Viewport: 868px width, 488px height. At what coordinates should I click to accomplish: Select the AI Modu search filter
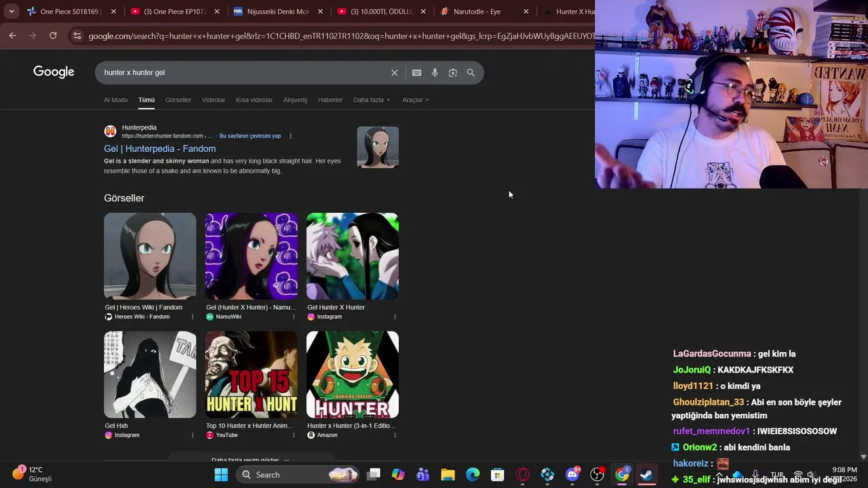115,100
